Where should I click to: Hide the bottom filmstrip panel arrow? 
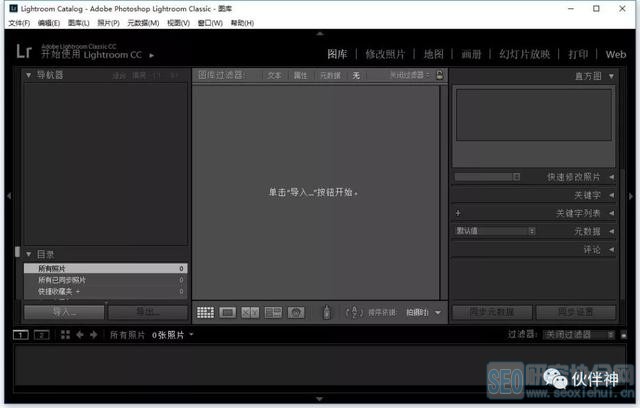click(x=320, y=399)
